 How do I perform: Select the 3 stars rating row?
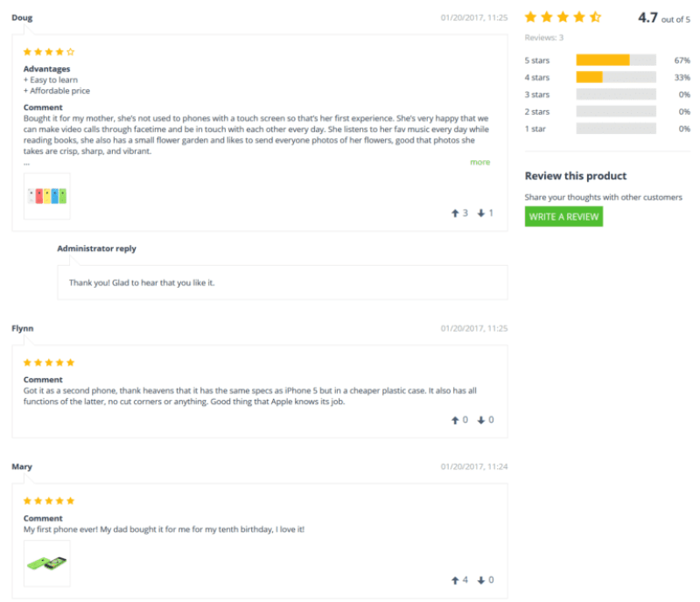tap(615, 94)
